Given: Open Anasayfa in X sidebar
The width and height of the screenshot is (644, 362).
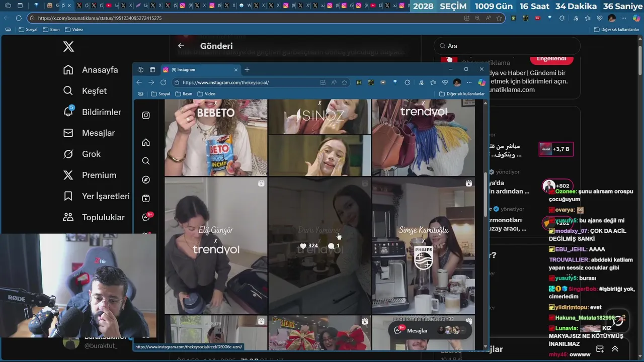Looking at the screenshot, I should coord(91,70).
